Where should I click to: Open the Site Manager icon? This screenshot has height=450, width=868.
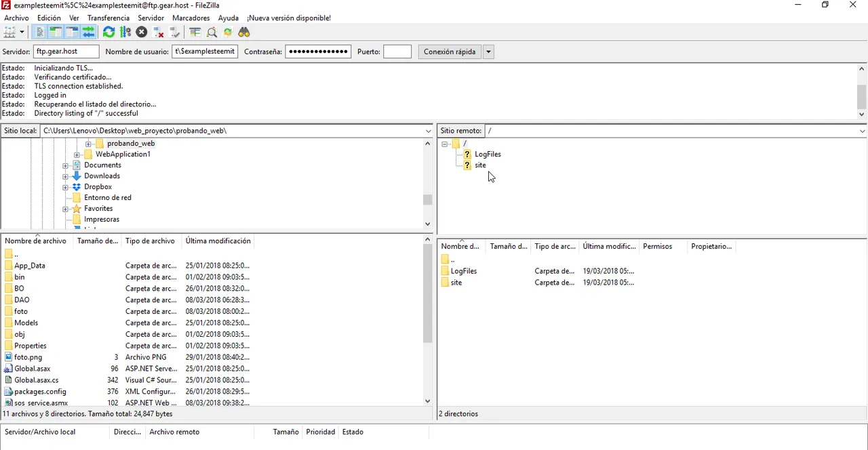[x=9, y=32]
